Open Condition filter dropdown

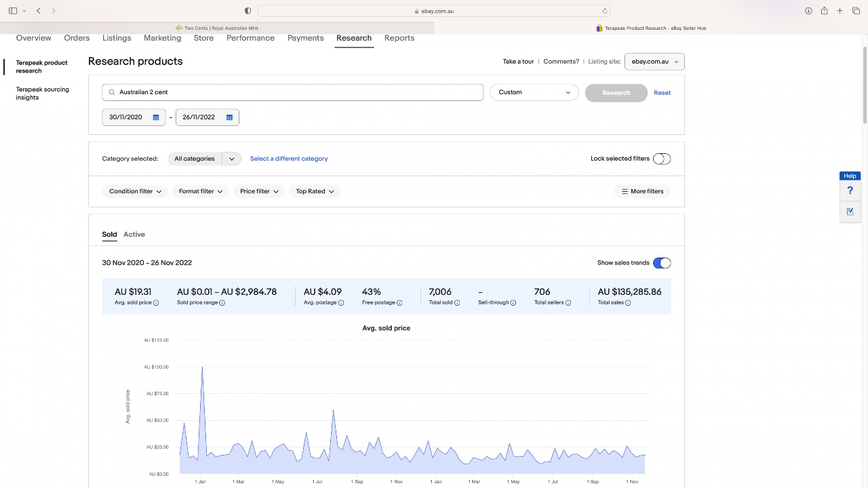(136, 191)
